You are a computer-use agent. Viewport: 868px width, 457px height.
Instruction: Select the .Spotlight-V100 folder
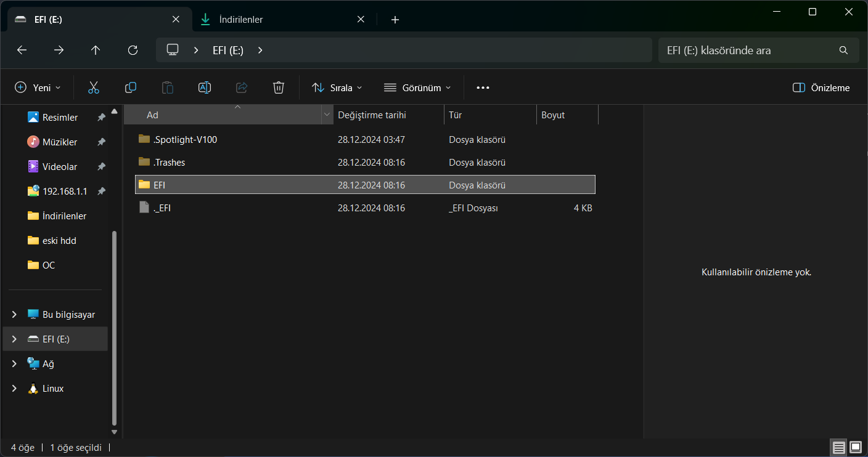pos(185,139)
